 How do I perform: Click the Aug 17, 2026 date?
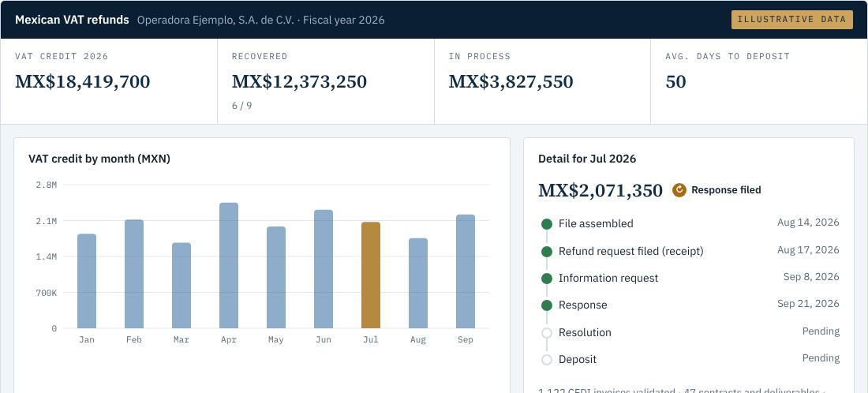(x=808, y=249)
